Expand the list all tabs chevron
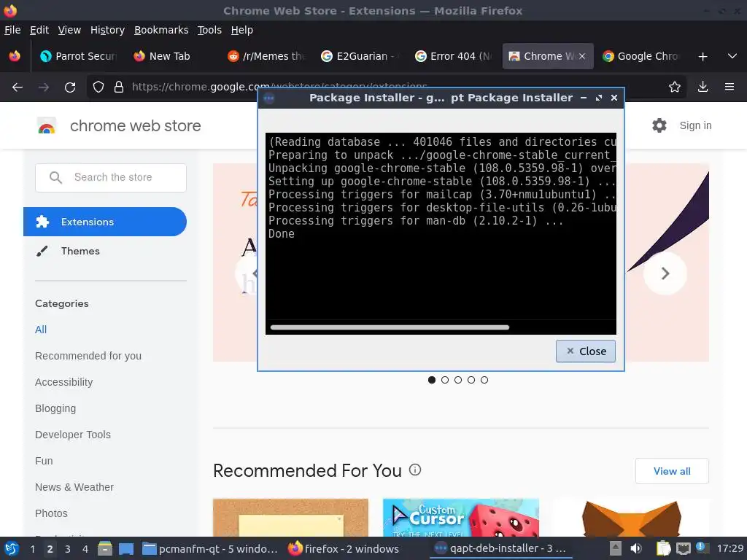 pos(732,56)
